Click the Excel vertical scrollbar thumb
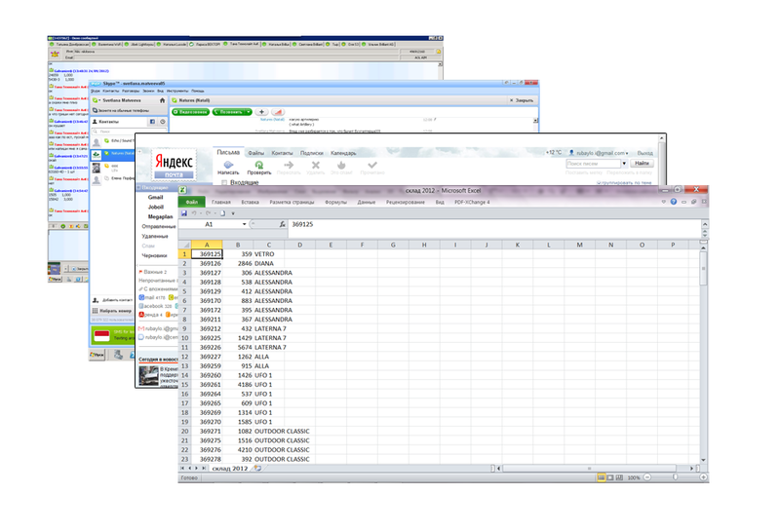 click(703, 269)
